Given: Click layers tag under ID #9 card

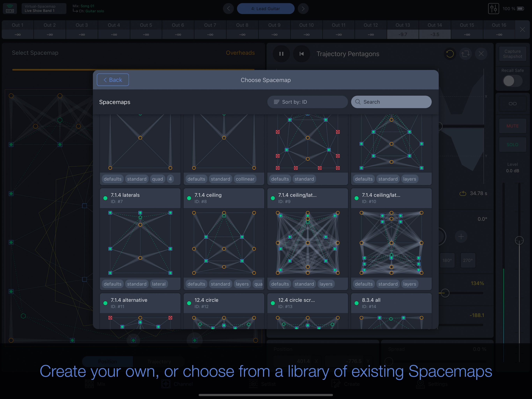Looking at the screenshot, I should [x=326, y=284].
